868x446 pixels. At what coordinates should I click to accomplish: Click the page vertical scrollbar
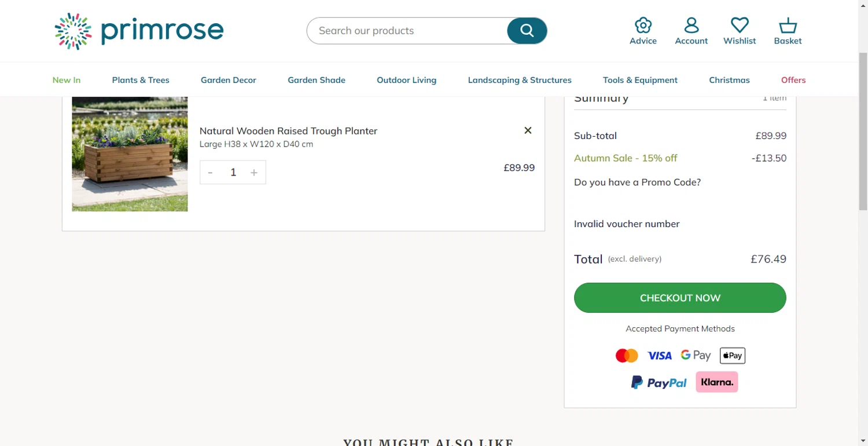(x=863, y=232)
